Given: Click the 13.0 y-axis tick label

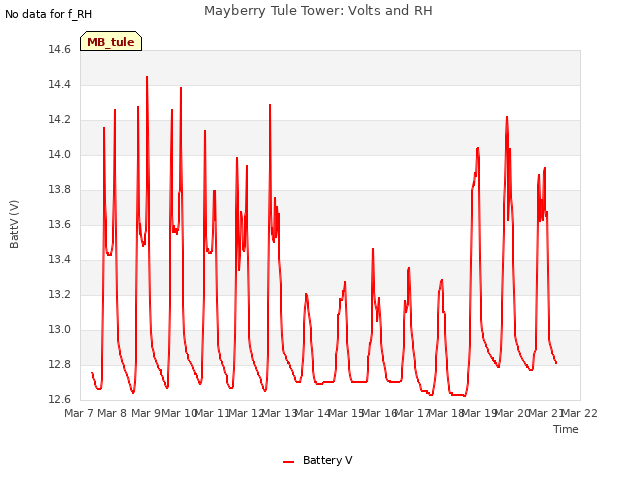Looking at the screenshot, I should point(59,330).
